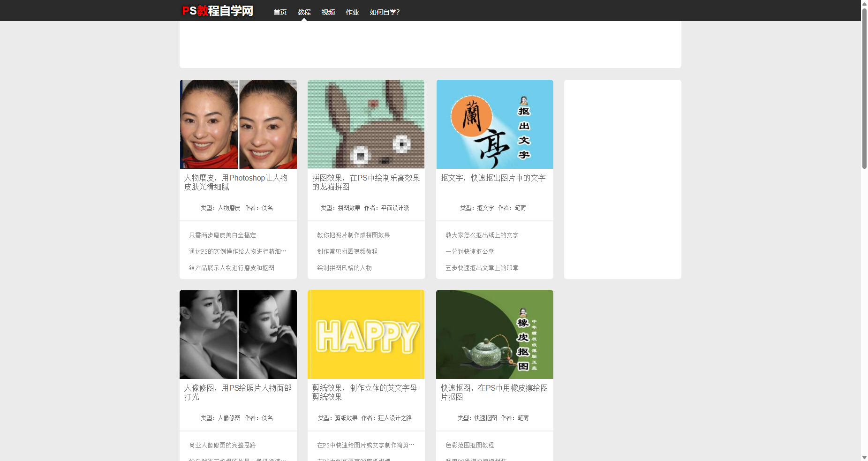Open the 抠出文字 blue calligraphy thumbnail
The width and height of the screenshot is (868, 461).
pos(495,124)
